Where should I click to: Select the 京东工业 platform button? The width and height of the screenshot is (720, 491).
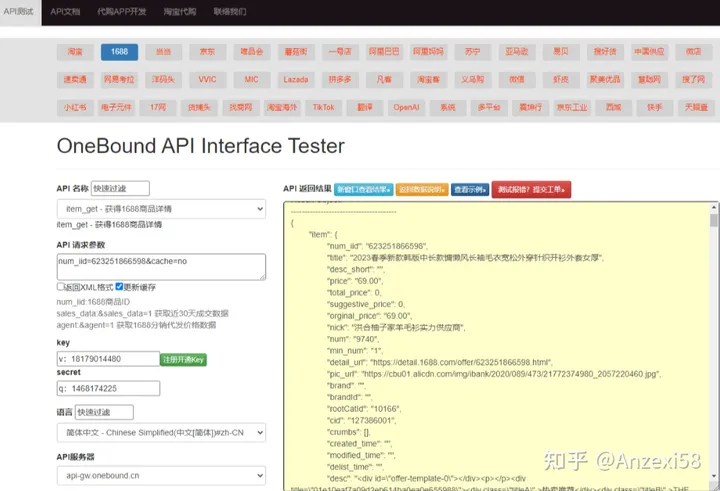point(572,107)
